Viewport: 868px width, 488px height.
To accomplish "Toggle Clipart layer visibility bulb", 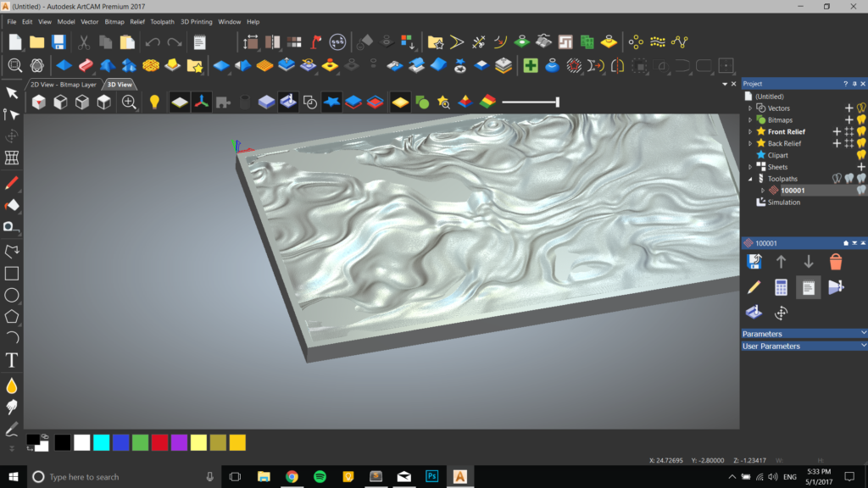I will coord(860,155).
